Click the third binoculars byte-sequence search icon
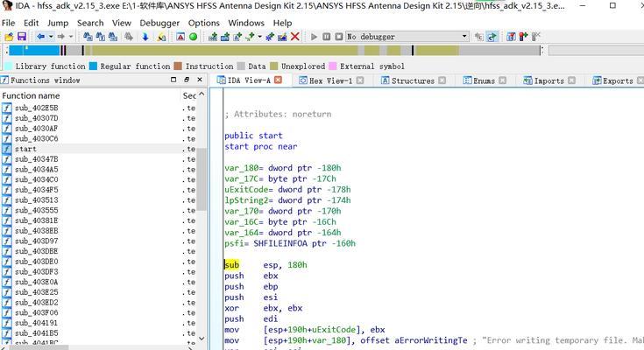644x350 pixels. 112,37
